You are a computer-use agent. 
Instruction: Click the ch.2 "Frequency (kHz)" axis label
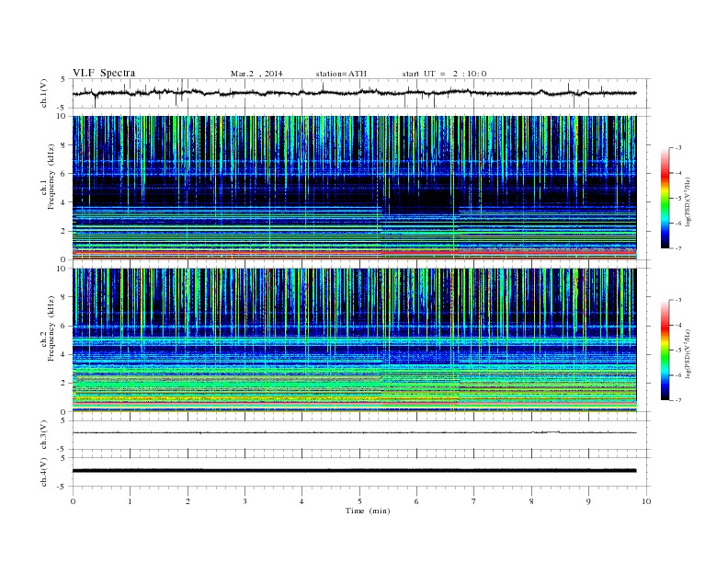pyautogui.click(x=51, y=329)
